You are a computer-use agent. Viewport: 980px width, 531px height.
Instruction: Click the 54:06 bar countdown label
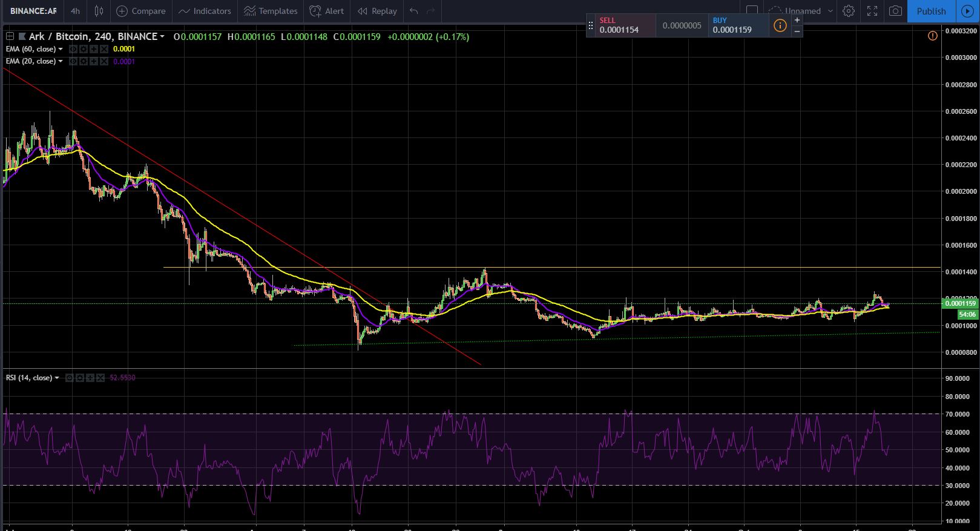click(x=967, y=314)
